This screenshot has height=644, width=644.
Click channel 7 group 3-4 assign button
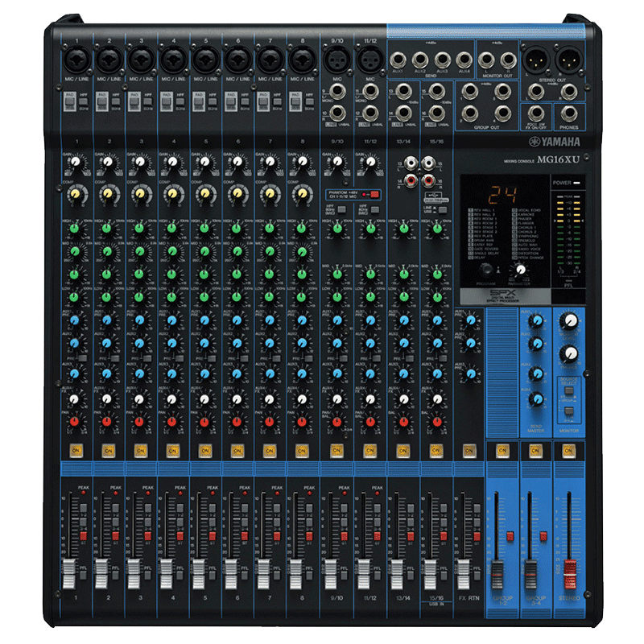(x=277, y=522)
